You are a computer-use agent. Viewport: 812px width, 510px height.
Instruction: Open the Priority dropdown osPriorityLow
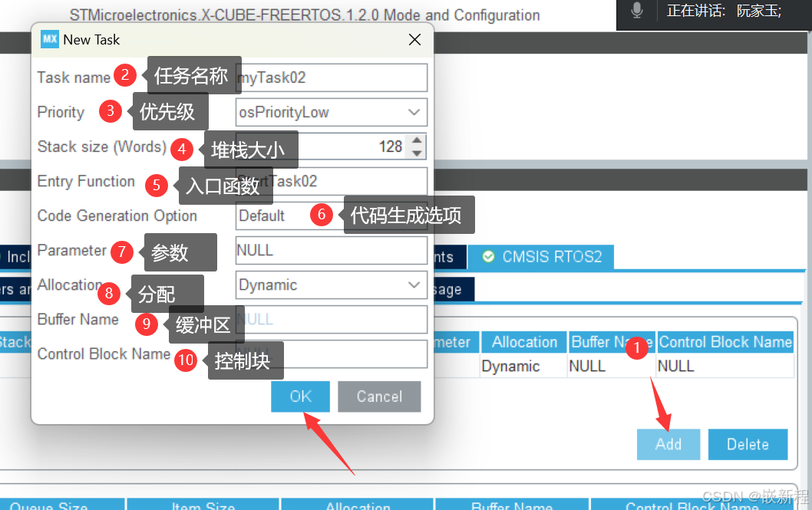(x=332, y=112)
